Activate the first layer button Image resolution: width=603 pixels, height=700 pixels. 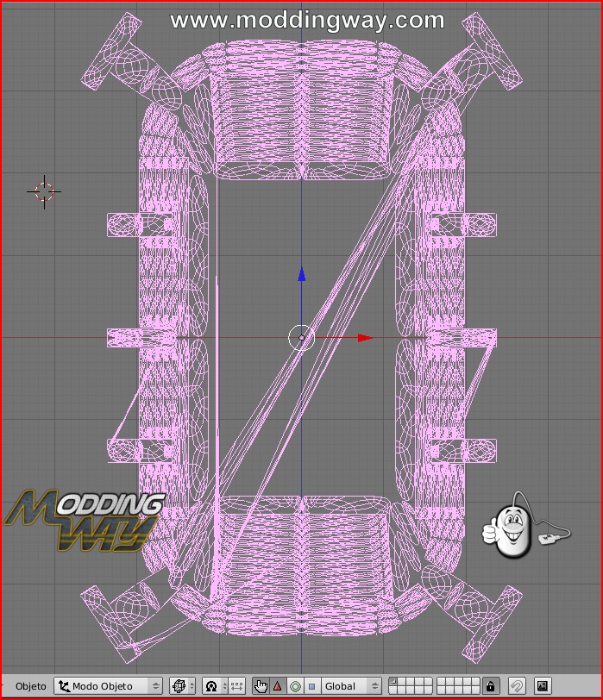[x=393, y=683]
